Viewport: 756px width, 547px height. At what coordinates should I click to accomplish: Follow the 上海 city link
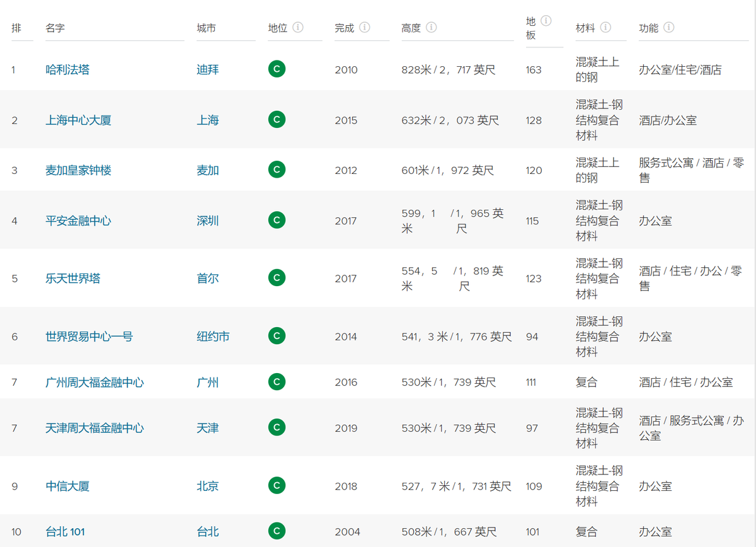pos(208,120)
